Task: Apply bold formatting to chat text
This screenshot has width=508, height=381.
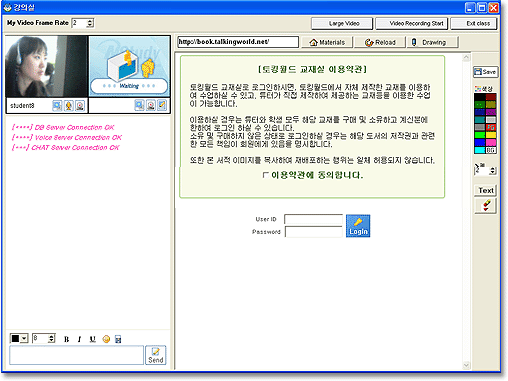Action: (66, 339)
